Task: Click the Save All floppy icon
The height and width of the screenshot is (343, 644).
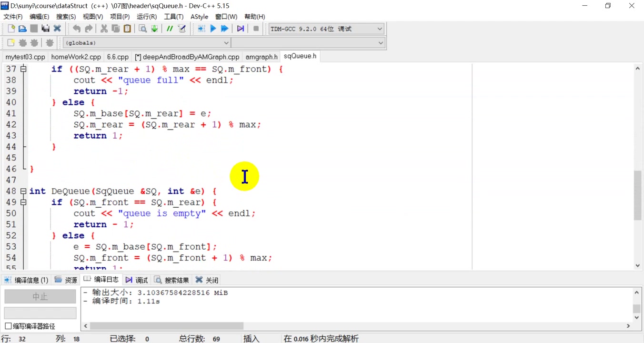Action: pyautogui.click(x=45, y=29)
